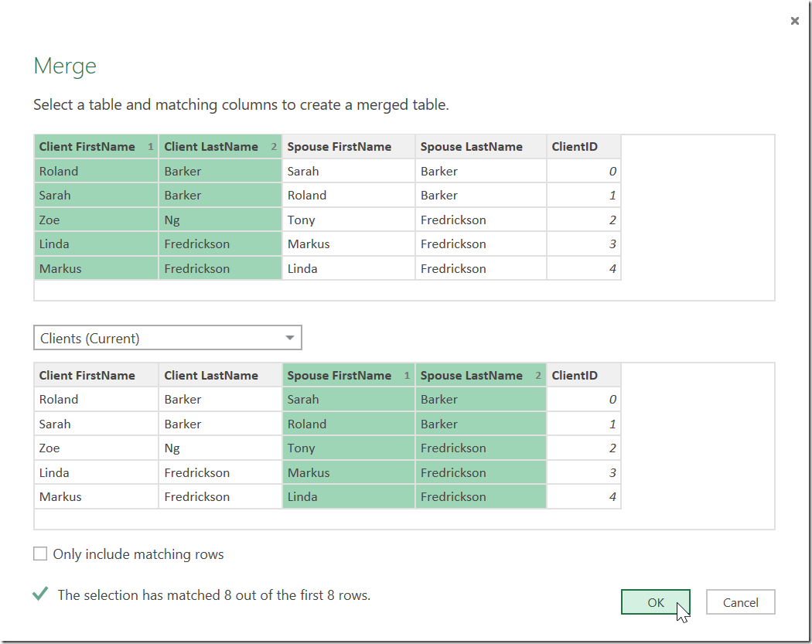Click Markus spouse cell in top table
Viewport: 812px width, 644px height.
click(x=348, y=244)
